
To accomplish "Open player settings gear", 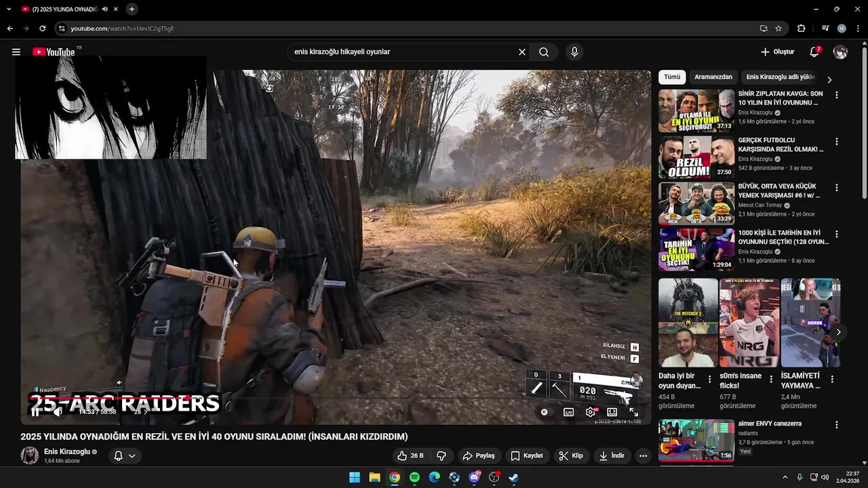I will 591,412.
